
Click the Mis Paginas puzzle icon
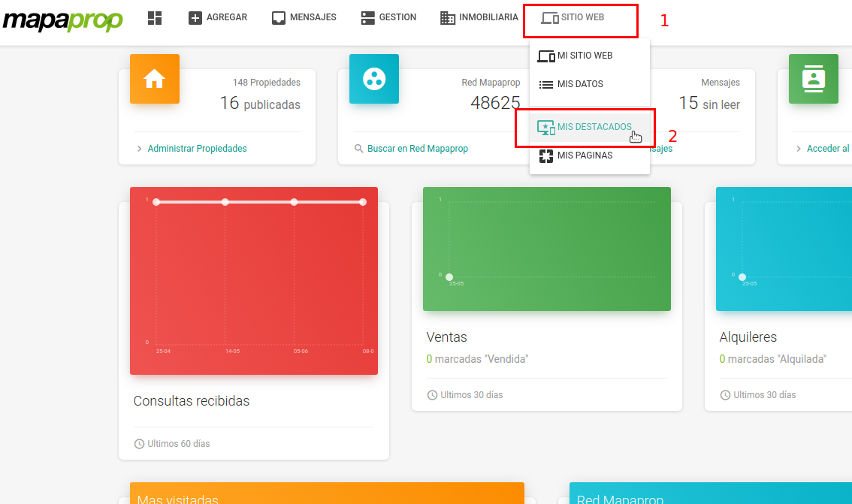click(x=546, y=156)
